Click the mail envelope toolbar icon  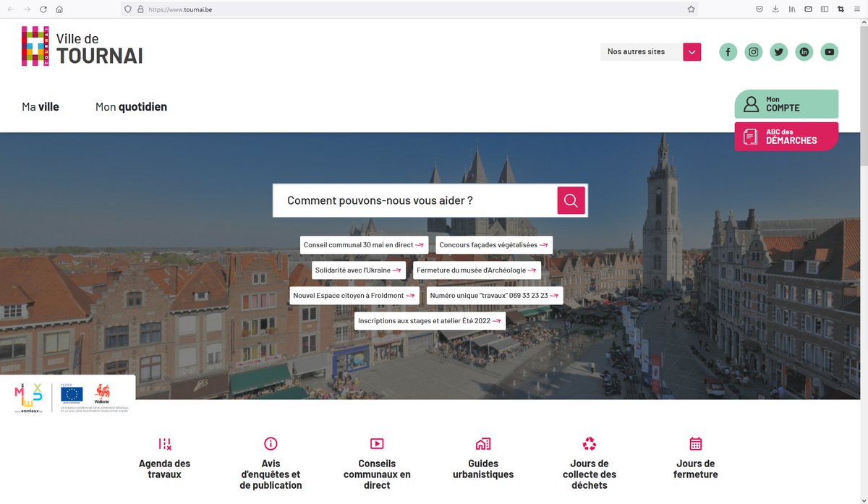click(808, 9)
